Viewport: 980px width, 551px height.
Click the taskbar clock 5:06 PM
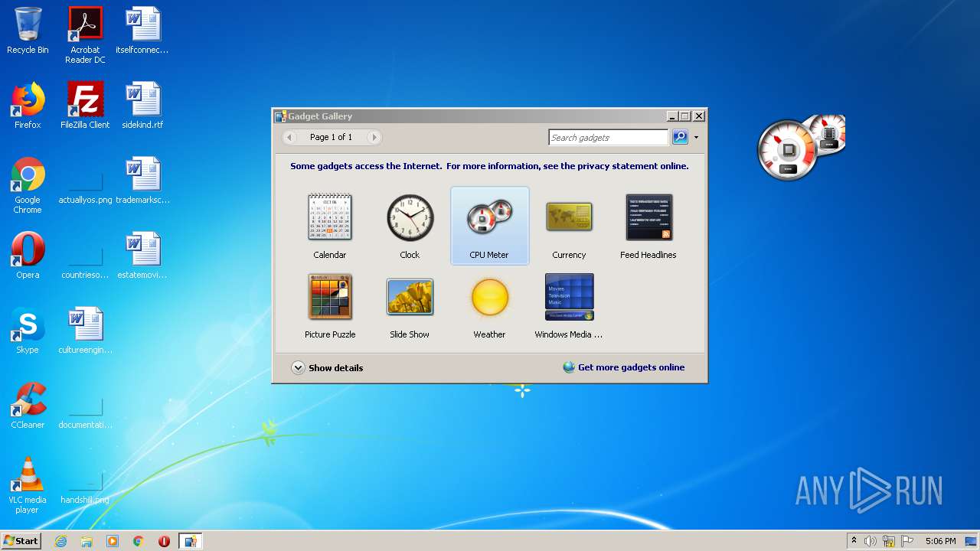point(940,541)
